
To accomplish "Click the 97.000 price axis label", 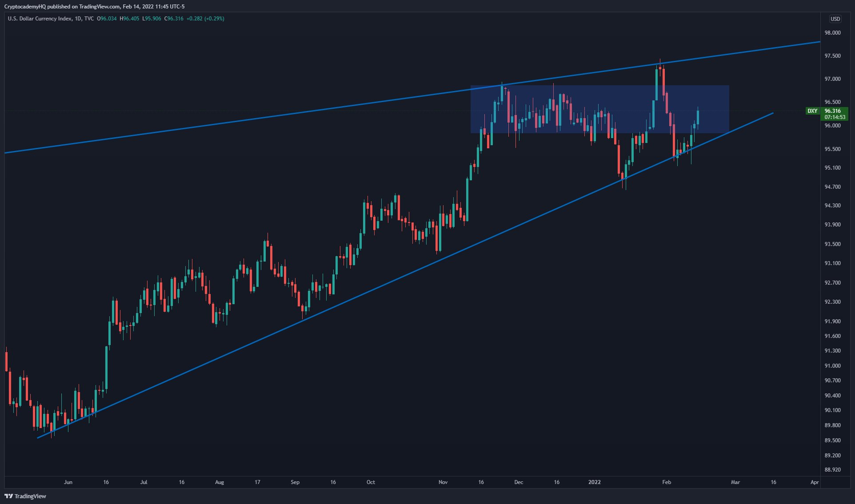I will pyautogui.click(x=832, y=79).
